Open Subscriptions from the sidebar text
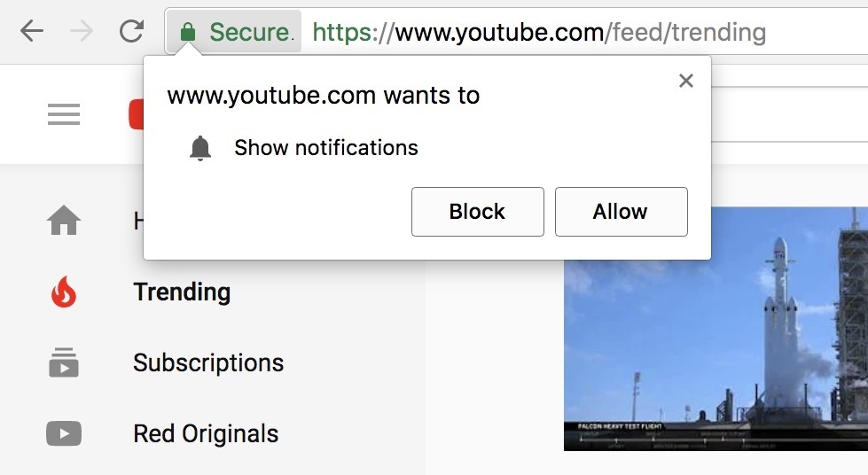The height and width of the screenshot is (475, 868). click(x=208, y=362)
